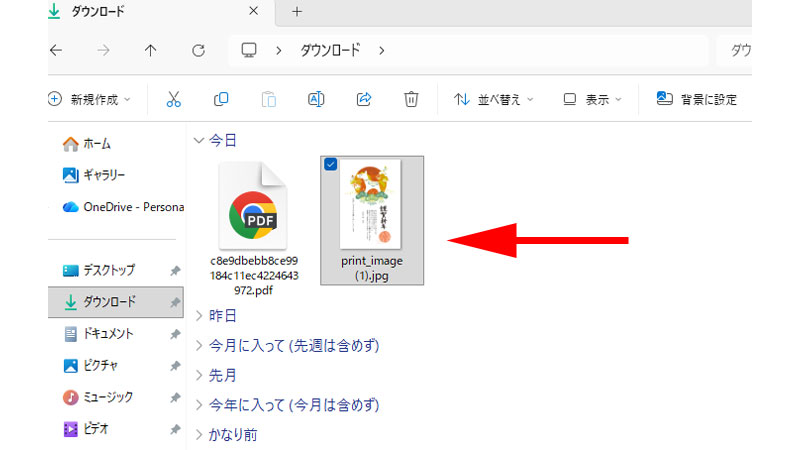This screenshot has height=450, width=800.
Task: Click the pin icon beside sidebar ダウンロード
Action: pos(175,302)
